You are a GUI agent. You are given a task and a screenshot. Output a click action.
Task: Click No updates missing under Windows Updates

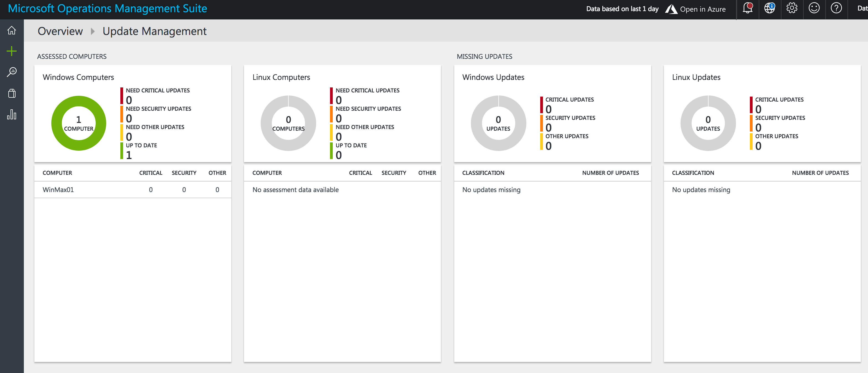tap(491, 190)
